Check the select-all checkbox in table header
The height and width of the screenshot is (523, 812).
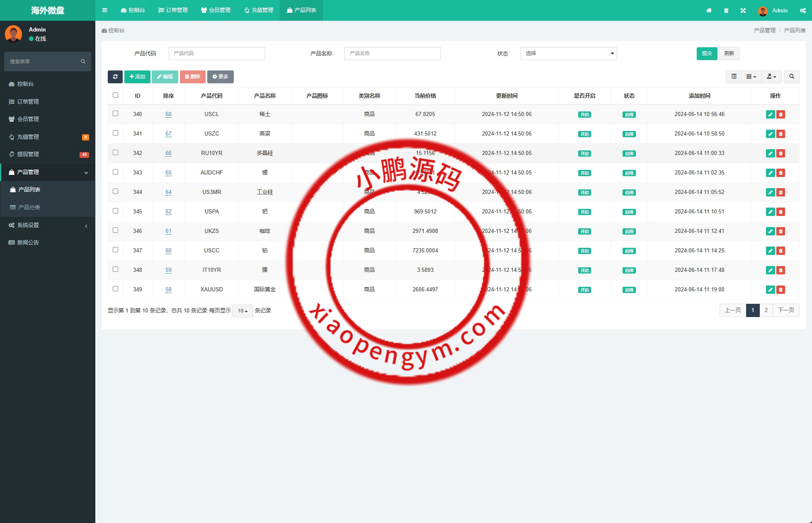click(116, 95)
